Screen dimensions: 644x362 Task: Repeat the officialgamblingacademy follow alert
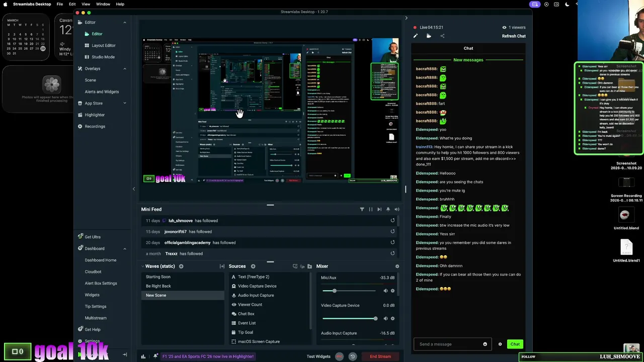point(392,242)
